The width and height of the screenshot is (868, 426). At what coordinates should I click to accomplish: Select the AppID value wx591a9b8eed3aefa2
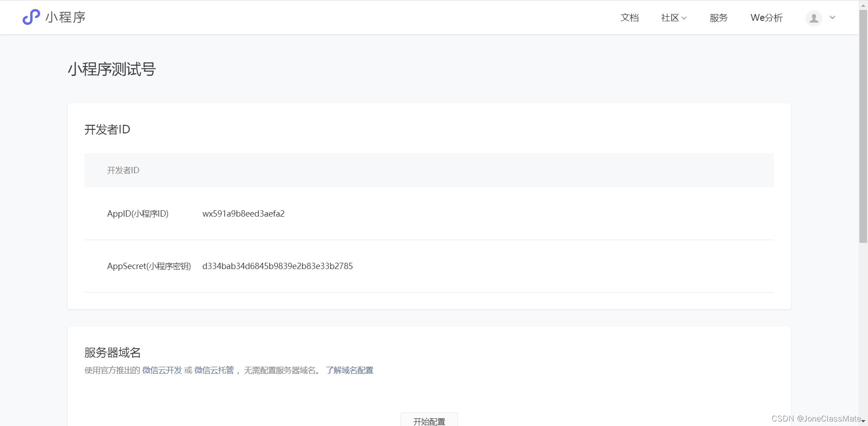[244, 214]
